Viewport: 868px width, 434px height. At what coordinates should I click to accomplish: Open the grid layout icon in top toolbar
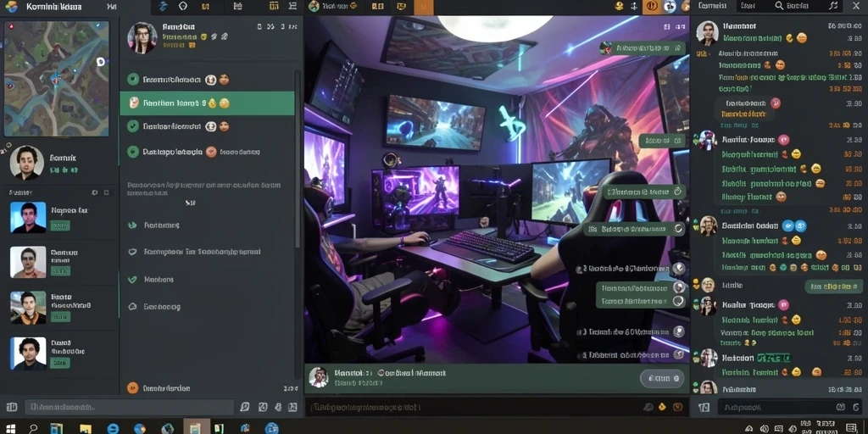pos(274,6)
